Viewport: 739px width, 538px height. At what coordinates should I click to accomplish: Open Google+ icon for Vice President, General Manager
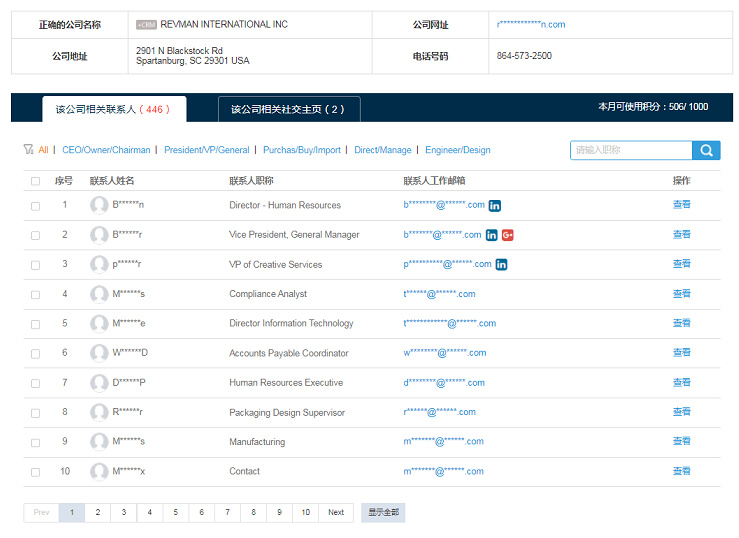coord(508,235)
